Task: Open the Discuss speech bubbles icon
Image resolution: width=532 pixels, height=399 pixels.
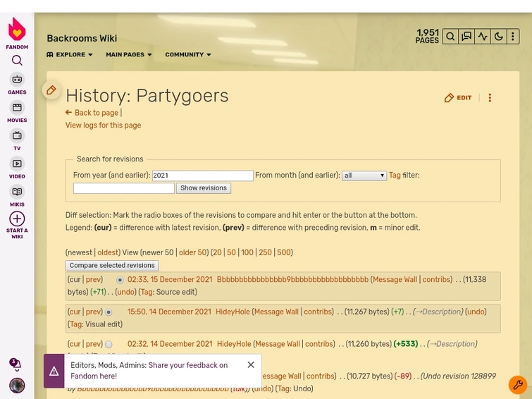Action: (466, 37)
